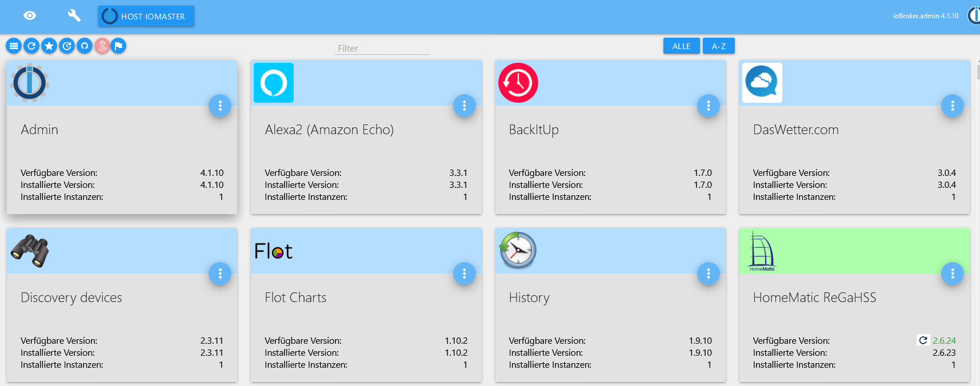Click the update-check clock refresh icon
This screenshot has height=386, width=980.
[67, 46]
